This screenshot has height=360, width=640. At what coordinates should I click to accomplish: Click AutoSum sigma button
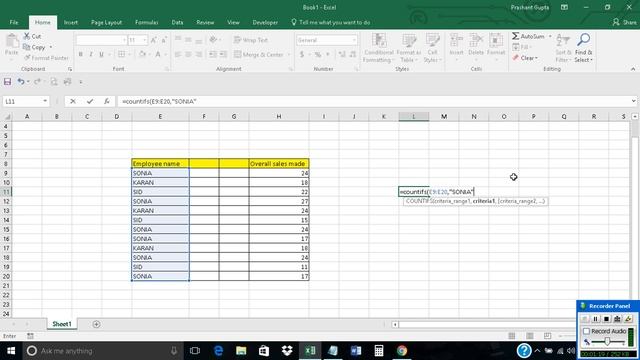click(x=528, y=36)
